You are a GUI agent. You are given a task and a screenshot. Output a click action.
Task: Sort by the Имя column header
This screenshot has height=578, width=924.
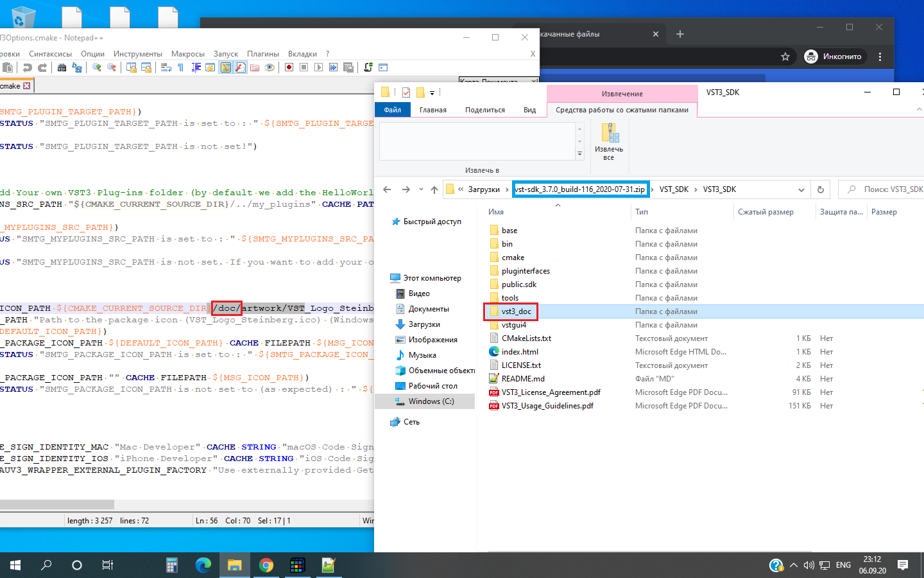495,212
